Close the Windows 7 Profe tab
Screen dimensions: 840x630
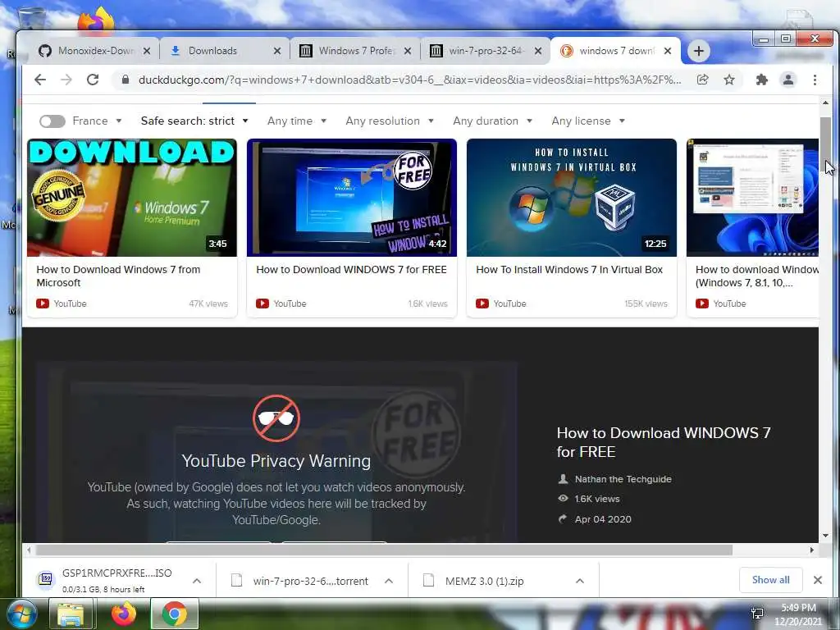408,51
